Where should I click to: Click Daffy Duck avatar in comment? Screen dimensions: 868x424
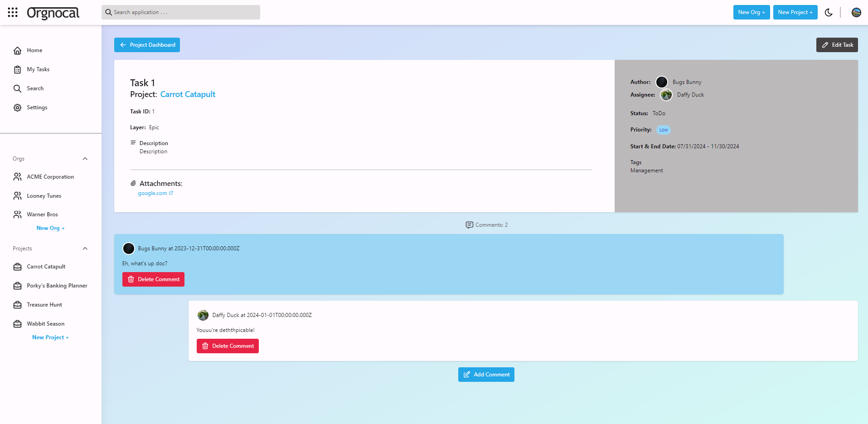click(x=203, y=315)
